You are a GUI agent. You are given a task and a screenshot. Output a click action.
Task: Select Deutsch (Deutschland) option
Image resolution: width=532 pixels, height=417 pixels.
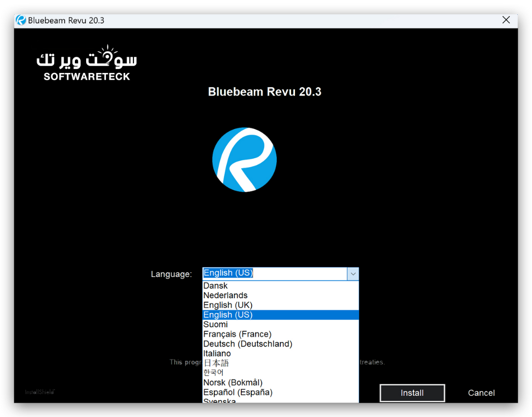248,344
